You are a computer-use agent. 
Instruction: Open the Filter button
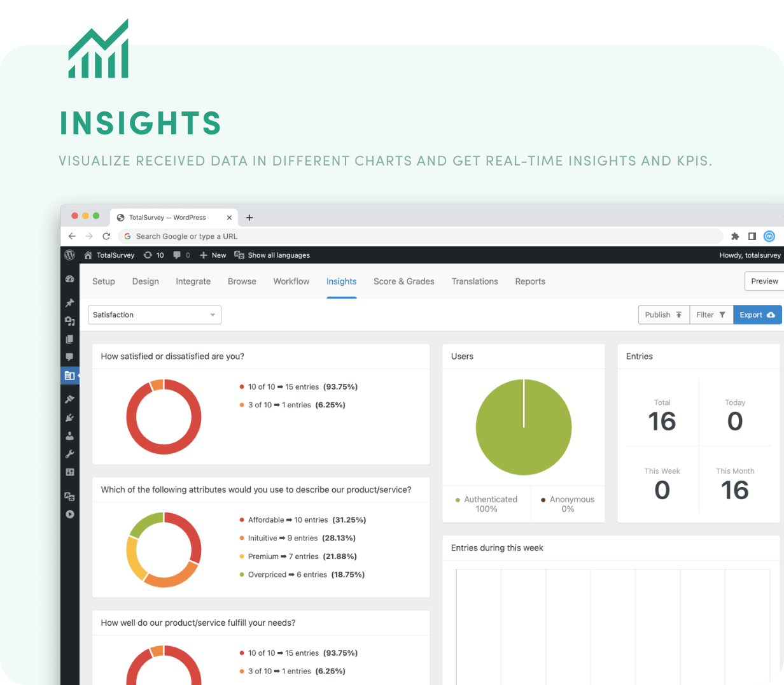711,314
